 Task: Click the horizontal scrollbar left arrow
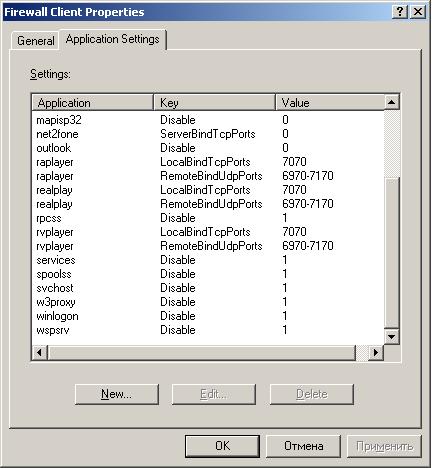pyautogui.click(x=40, y=352)
